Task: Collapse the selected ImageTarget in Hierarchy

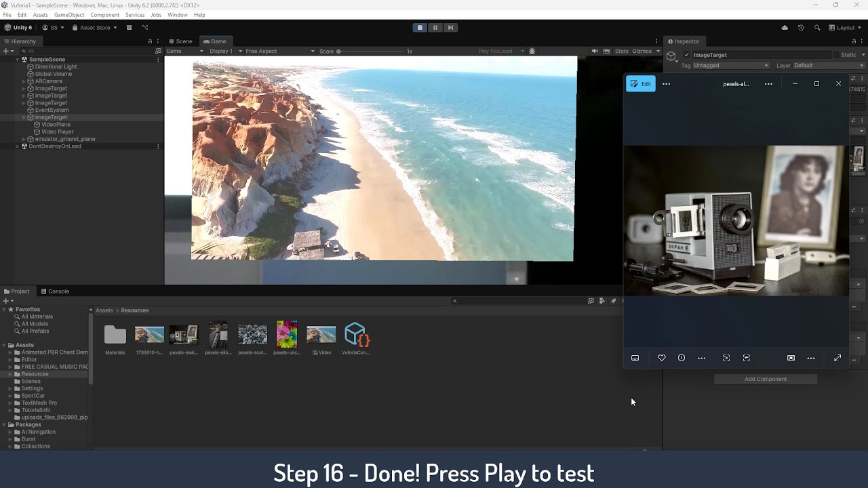Action: [24, 117]
